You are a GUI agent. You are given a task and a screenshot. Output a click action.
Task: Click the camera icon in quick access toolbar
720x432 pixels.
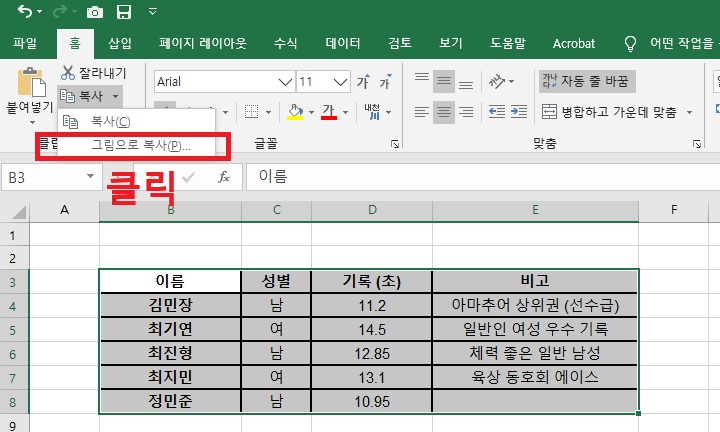[x=95, y=12]
